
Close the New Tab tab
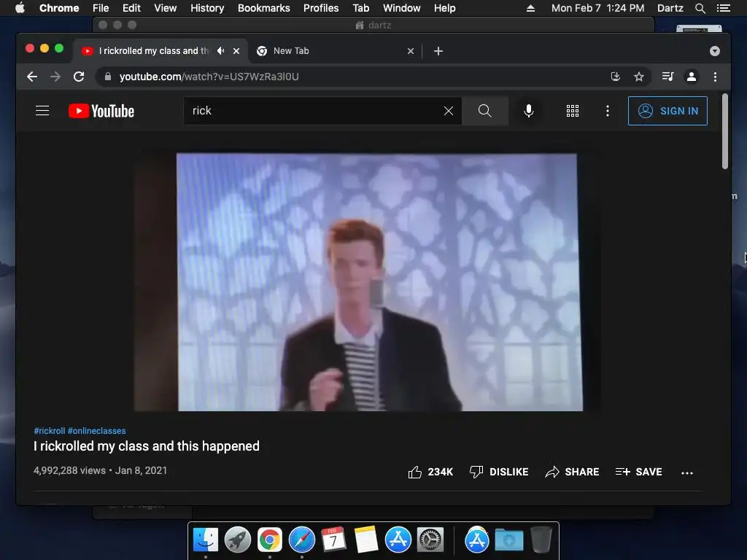[411, 51]
